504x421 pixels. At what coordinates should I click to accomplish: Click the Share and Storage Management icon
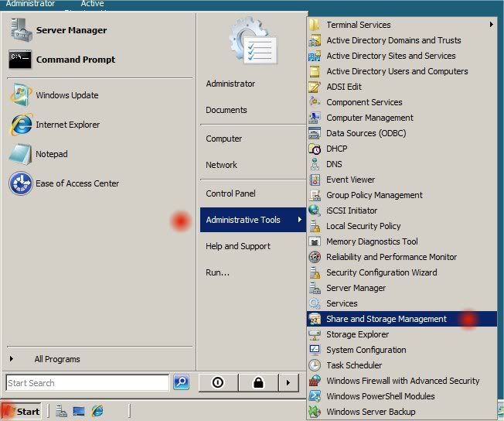(x=315, y=319)
